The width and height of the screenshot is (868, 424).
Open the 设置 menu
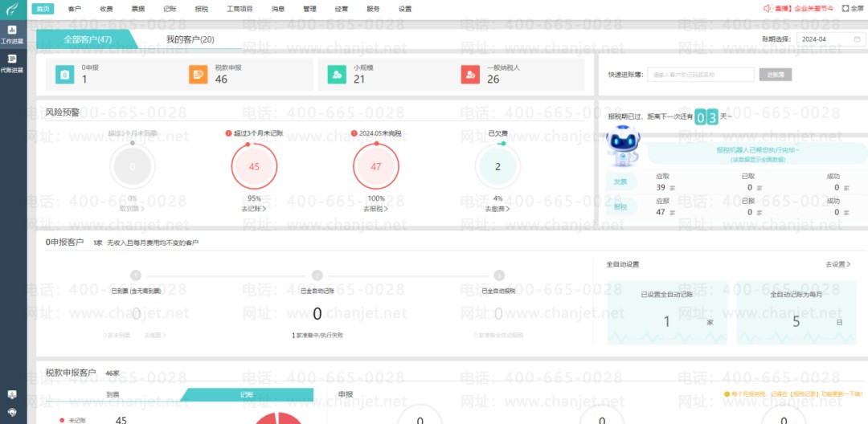(x=405, y=9)
